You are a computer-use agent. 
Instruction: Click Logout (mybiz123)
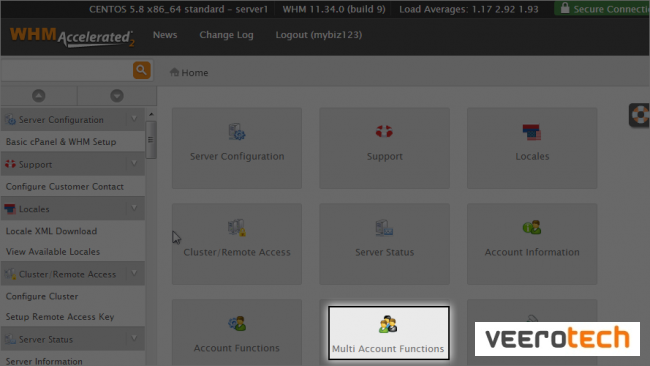point(319,35)
